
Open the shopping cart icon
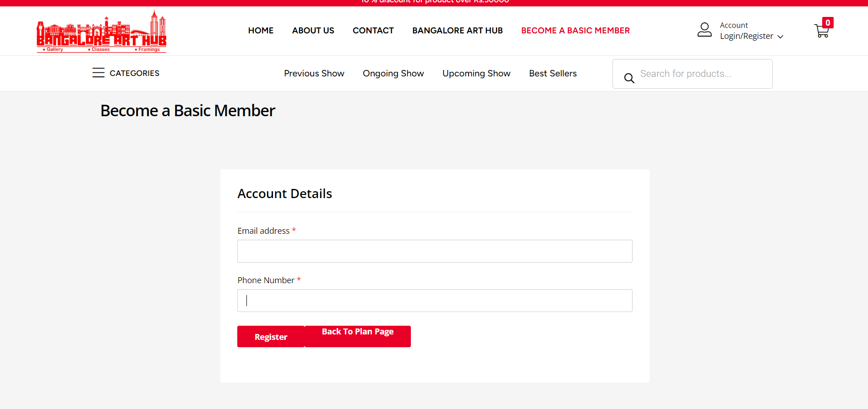tap(821, 32)
